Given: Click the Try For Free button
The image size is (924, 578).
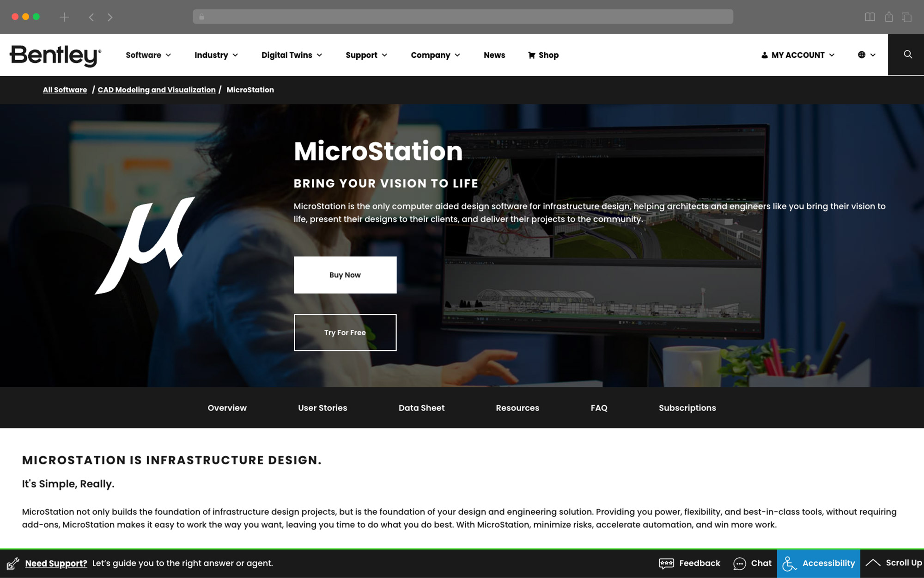Looking at the screenshot, I should click(345, 332).
